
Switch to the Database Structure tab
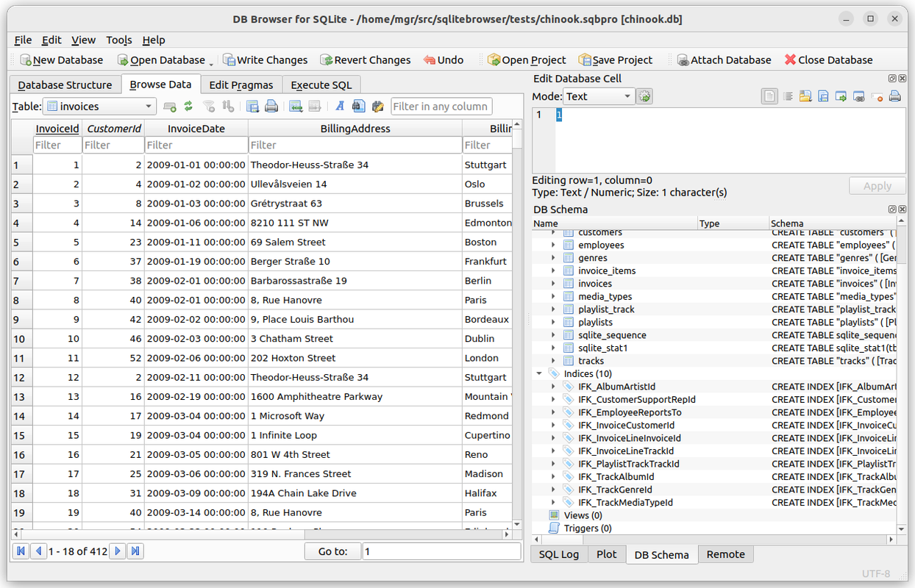[x=65, y=85]
